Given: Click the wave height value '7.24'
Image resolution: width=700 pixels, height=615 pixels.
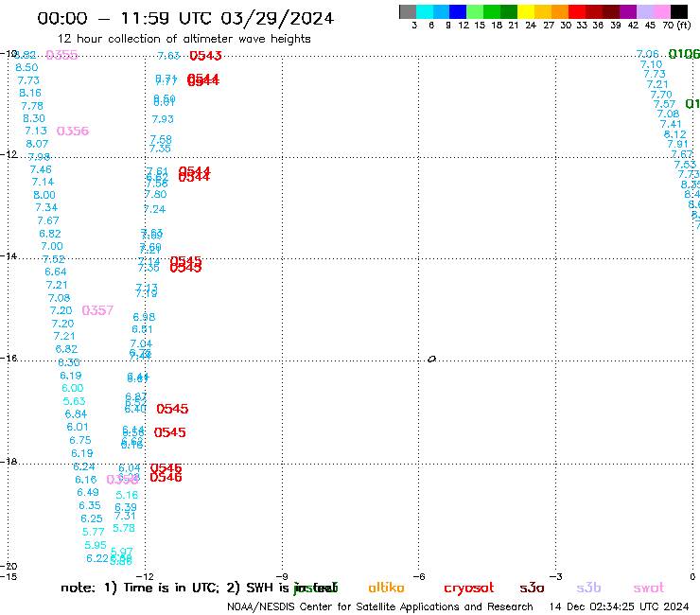Looking at the screenshot, I should pos(154,209).
